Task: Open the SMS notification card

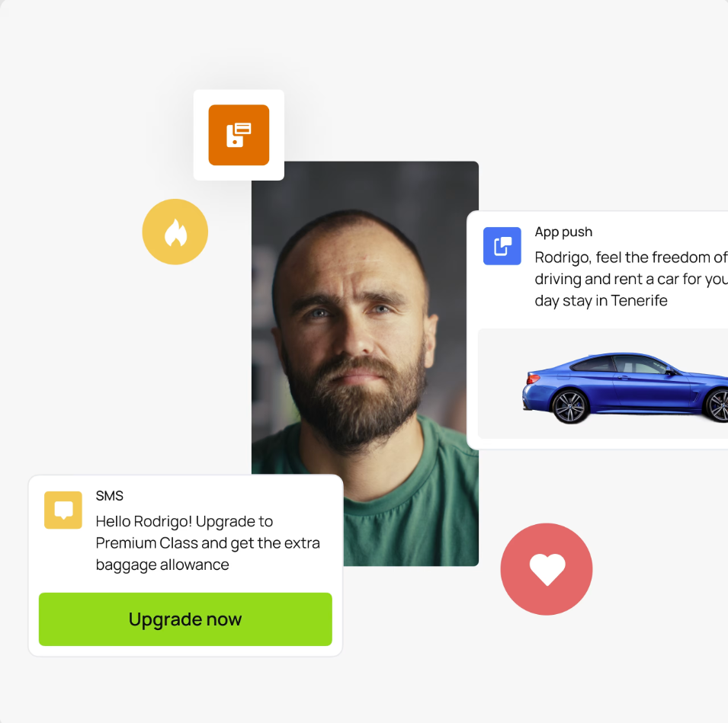Action: [185, 566]
